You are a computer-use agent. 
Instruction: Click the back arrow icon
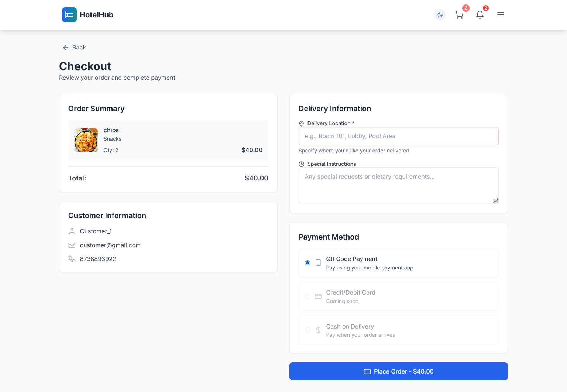(x=66, y=48)
